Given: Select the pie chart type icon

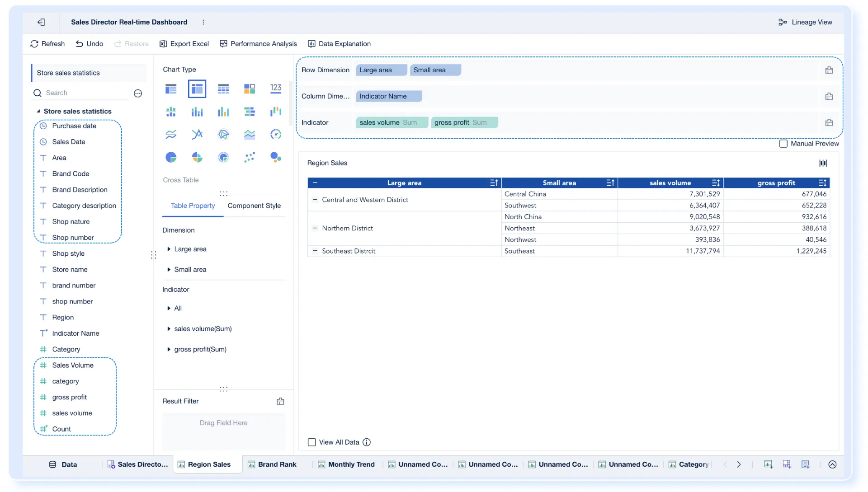Looking at the screenshot, I should click(x=171, y=157).
